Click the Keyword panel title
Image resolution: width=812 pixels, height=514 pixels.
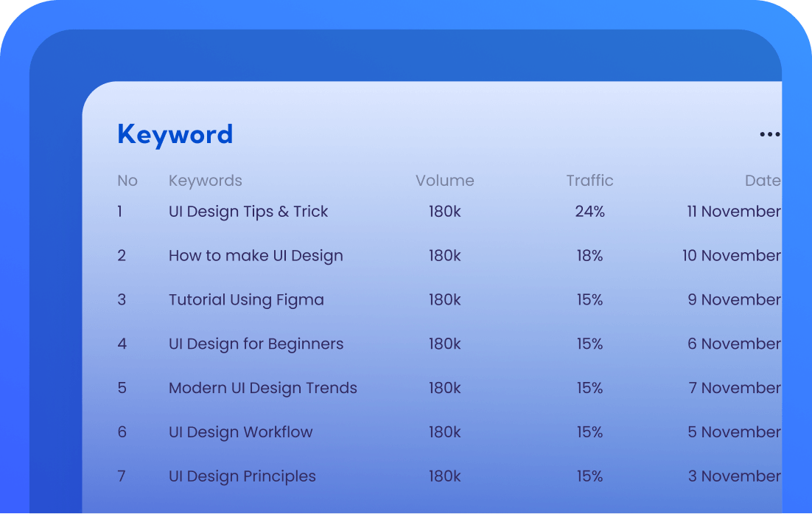175,134
